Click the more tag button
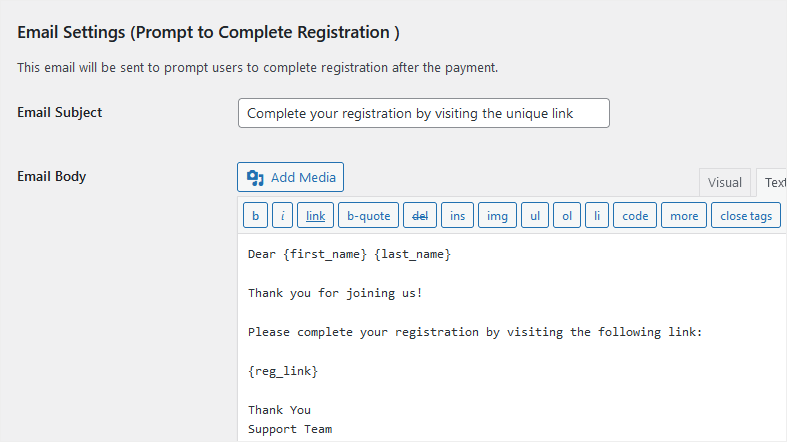Viewport: 787px width, 442px height. tap(684, 215)
